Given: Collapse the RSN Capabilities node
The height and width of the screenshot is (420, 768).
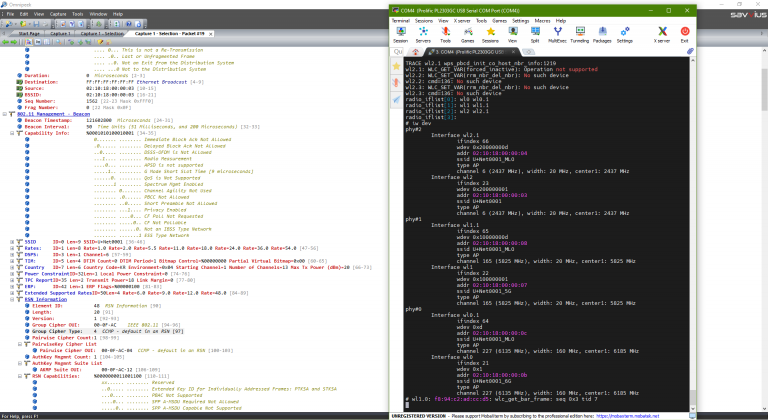Looking at the screenshot, I should (x=20, y=376).
